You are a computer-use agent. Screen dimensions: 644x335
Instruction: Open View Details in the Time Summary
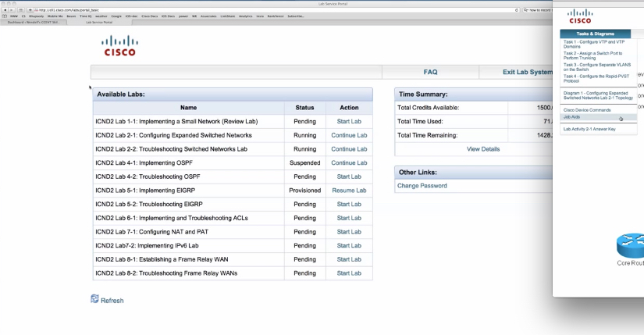[482, 149]
